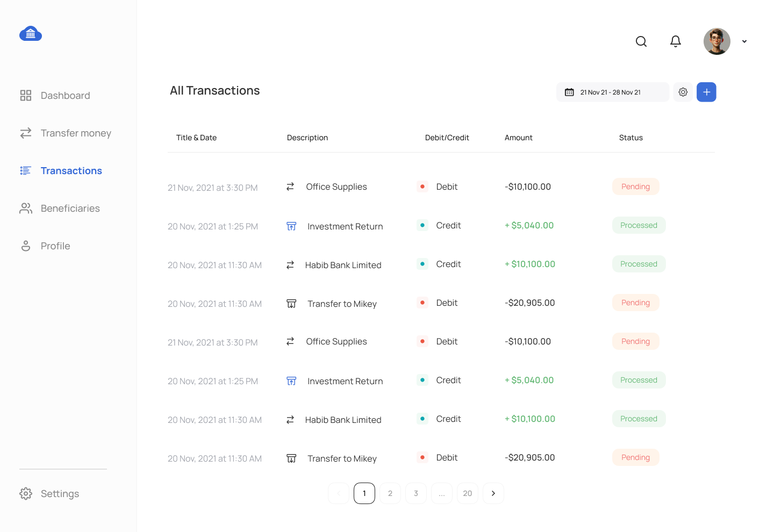Open table settings gear next to date range
This screenshot has width=774, height=532.
tap(683, 92)
